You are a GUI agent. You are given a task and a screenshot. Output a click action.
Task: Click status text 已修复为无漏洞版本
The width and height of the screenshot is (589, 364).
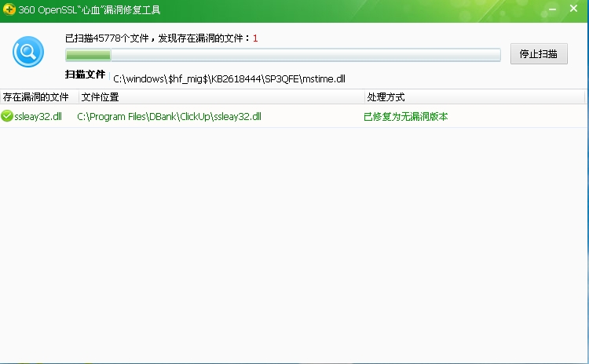pyautogui.click(x=406, y=116)
